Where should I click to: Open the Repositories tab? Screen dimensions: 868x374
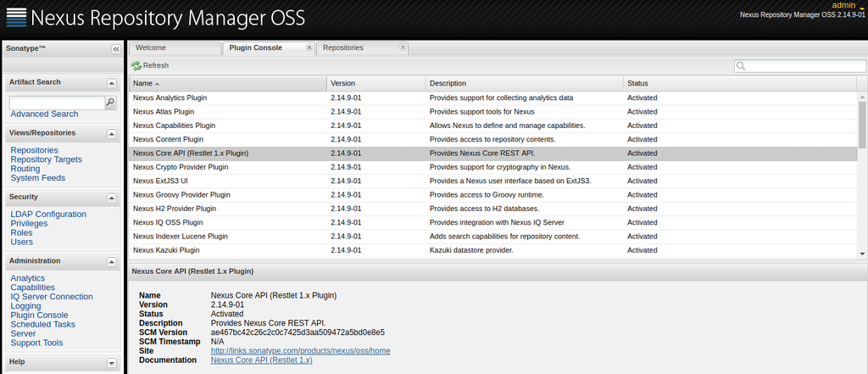pos(363,48)
